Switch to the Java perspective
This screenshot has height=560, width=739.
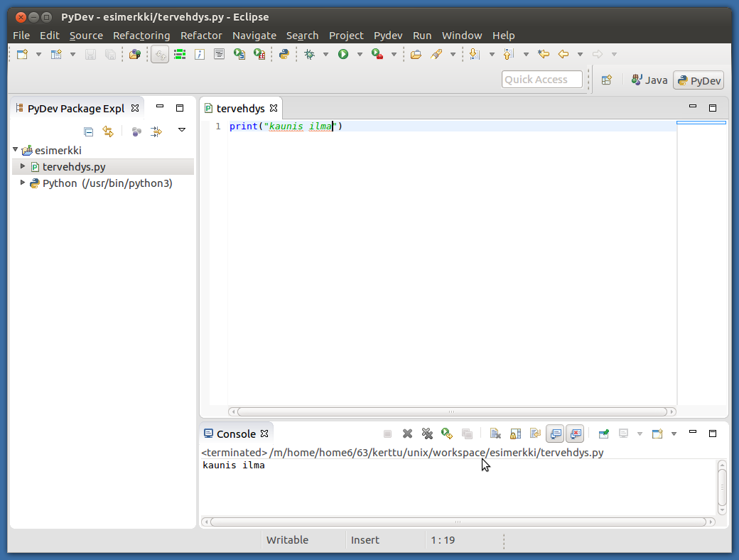coord(649,80)
